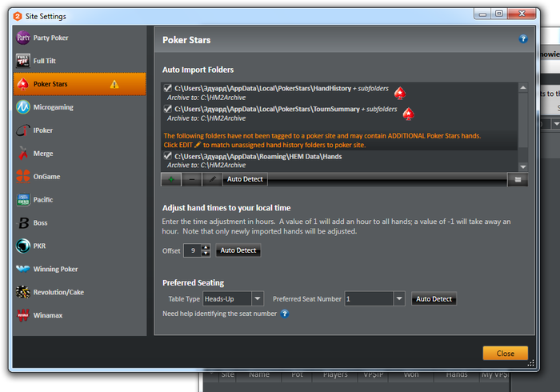Image resolution: width=560 pixels, height=392 pixels.
Task: Click the folder list scroll up arrow
Action: click(x=523, y=88)
